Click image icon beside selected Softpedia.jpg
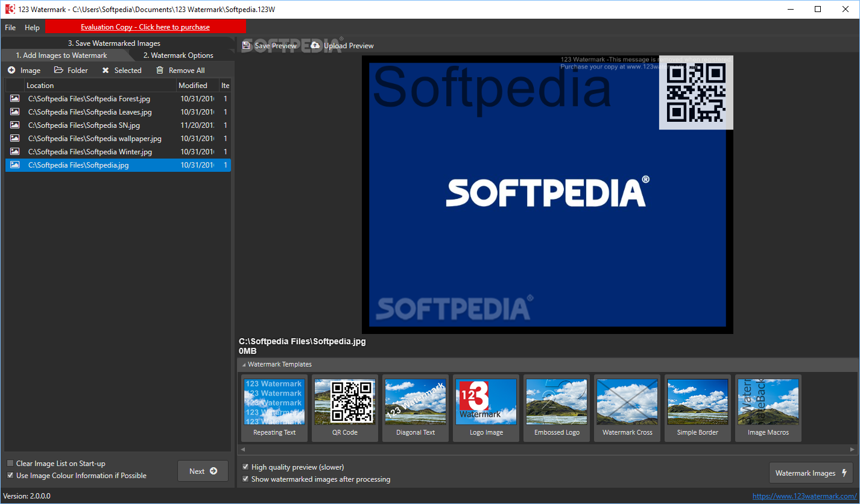Image resolution: width=860 pixels, height=504 pixels. tap(14, 165)
